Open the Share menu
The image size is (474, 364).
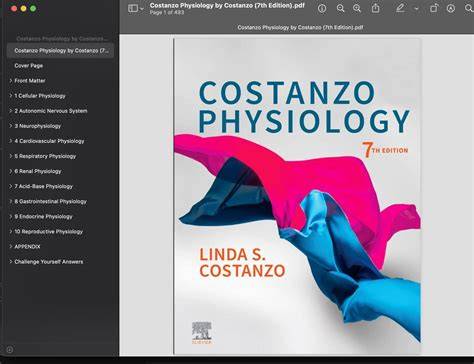point(375,8)
